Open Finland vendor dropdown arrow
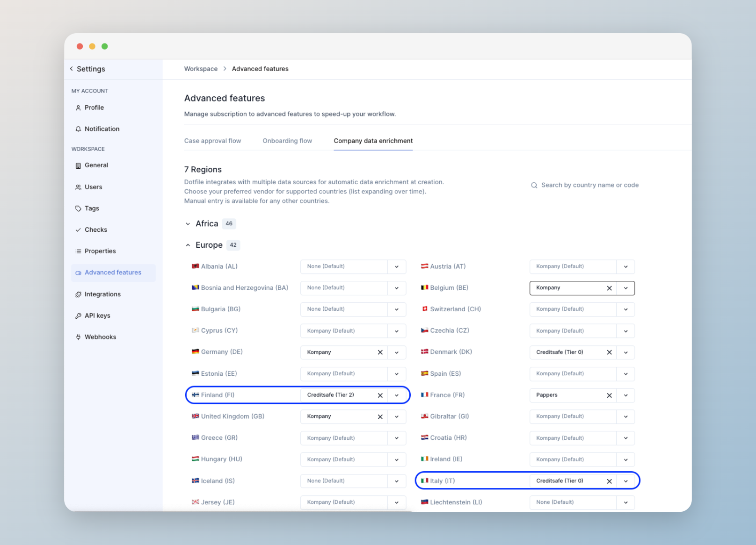This screenshot has height=545, width=756. point(397,395)
